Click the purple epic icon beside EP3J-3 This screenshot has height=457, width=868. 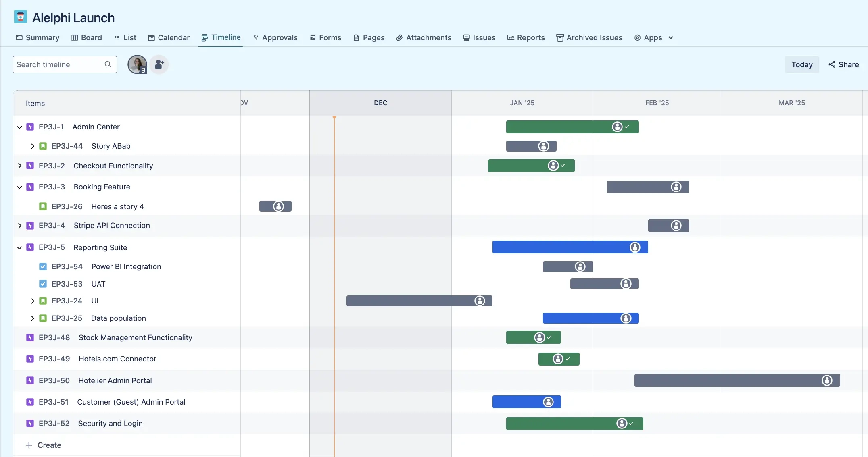click(x=30, y=187)
